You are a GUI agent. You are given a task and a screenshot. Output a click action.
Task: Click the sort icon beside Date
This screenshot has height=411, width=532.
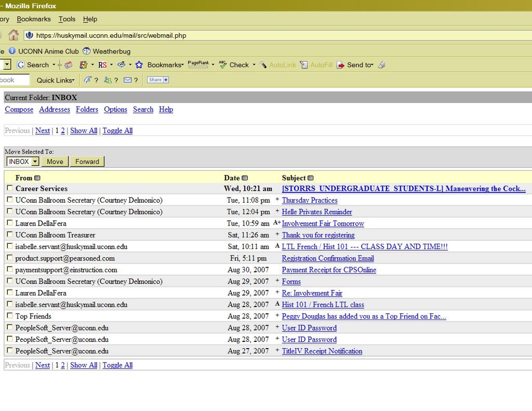(245, 178)
